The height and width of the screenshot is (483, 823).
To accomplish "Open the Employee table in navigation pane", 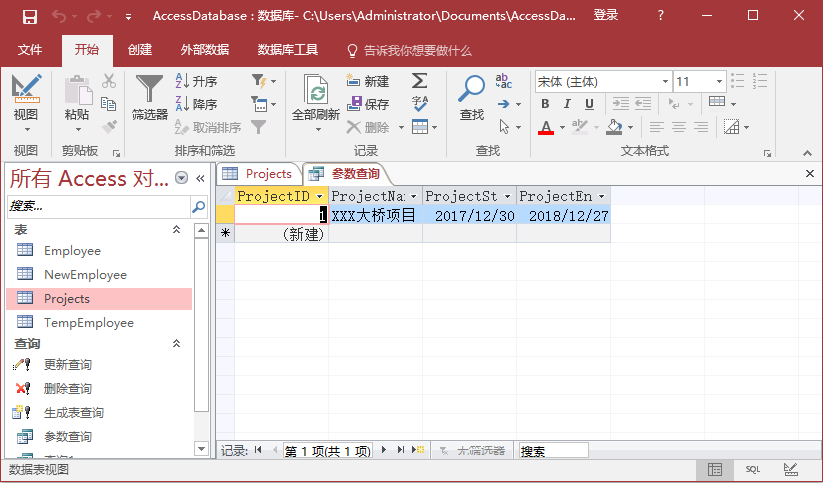I will 72,251.
